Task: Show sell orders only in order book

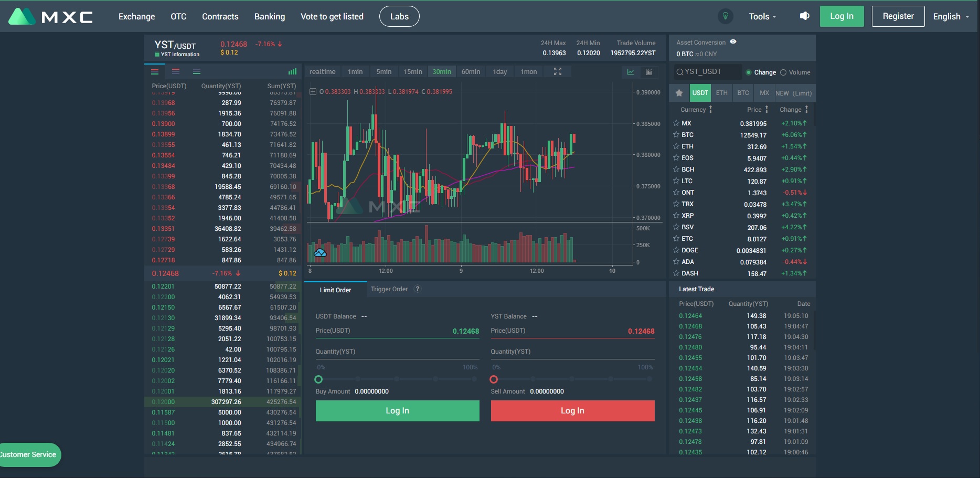Action: pos(176,71)
